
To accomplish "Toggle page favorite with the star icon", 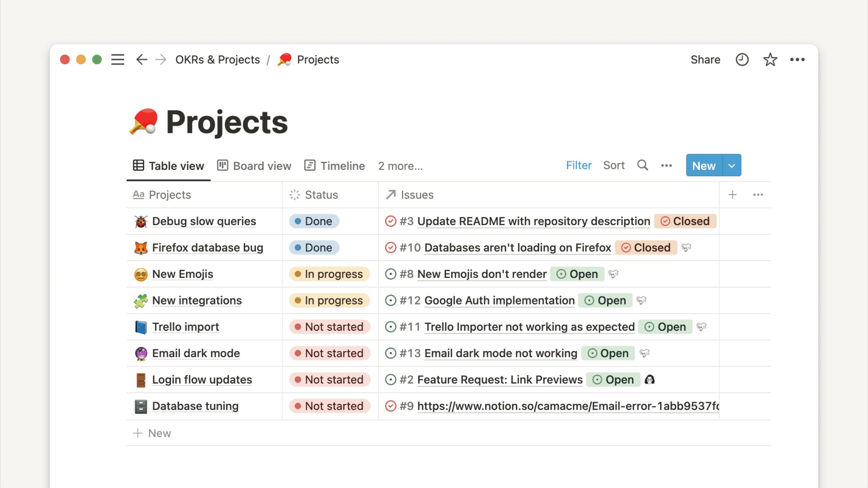I will point(770,59).
